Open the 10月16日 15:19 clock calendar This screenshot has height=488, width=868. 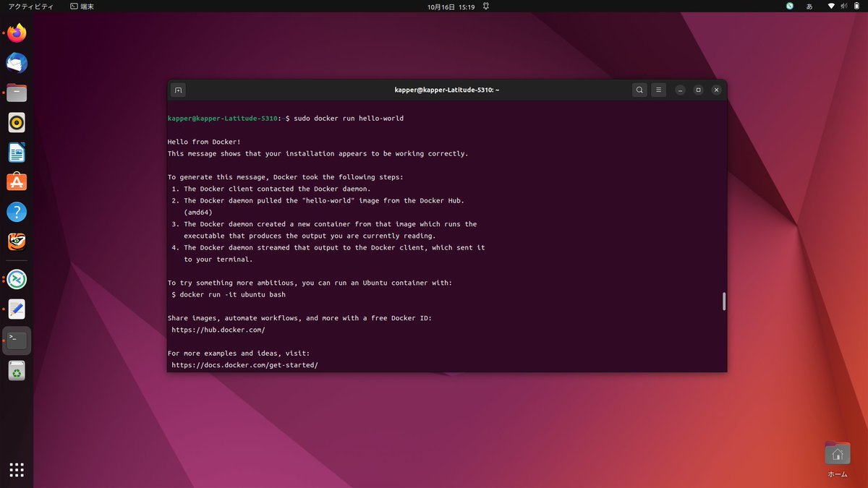click(451, 6)
